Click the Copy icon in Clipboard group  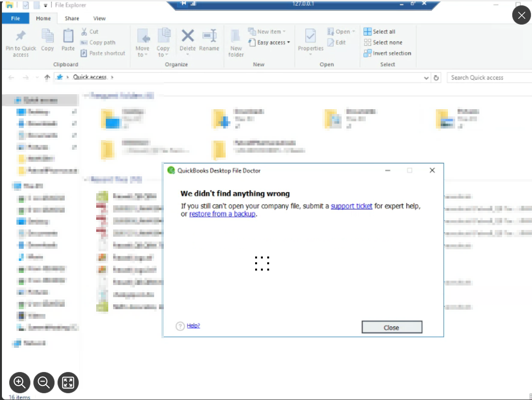pos(47,36)
